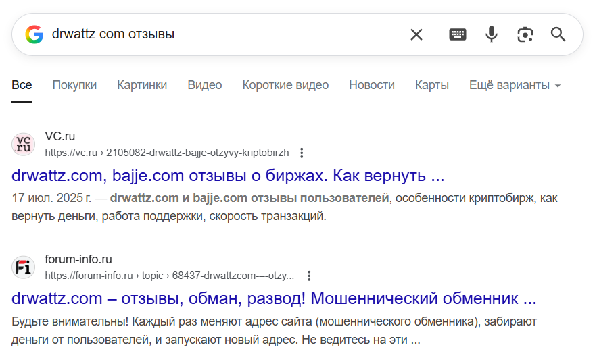595x364 pixels.
Task: Select the Покупки tab
Action: coord(74,85)
